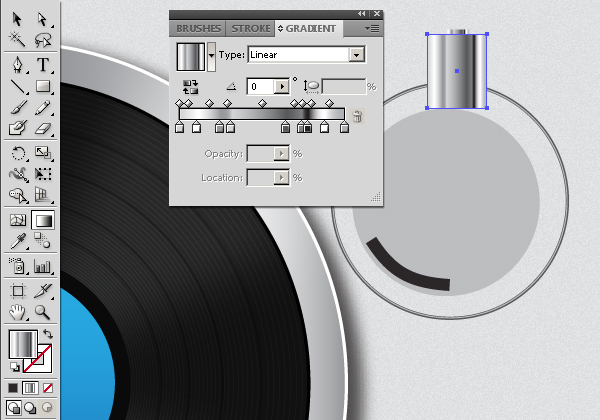Swap fill and stroke colors
The height and width of the screenshot is (420, 600).
pyautogui.click(x=48, y=334)
